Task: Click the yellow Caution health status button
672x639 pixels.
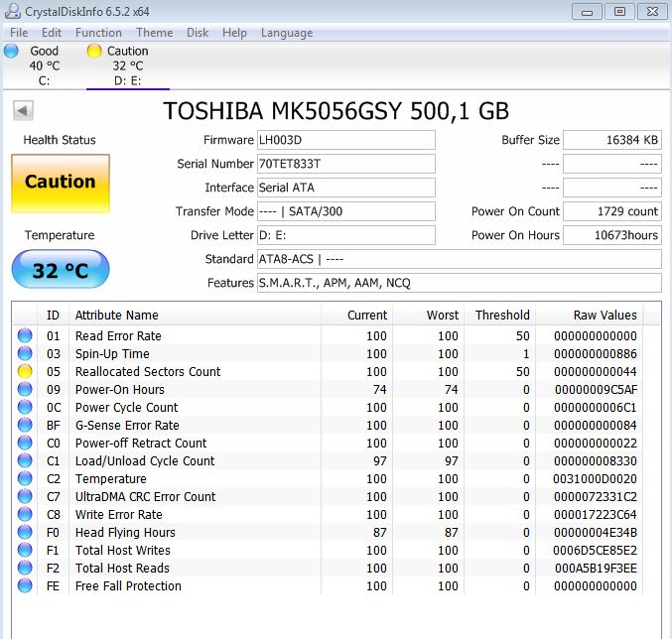Action: 61,184
